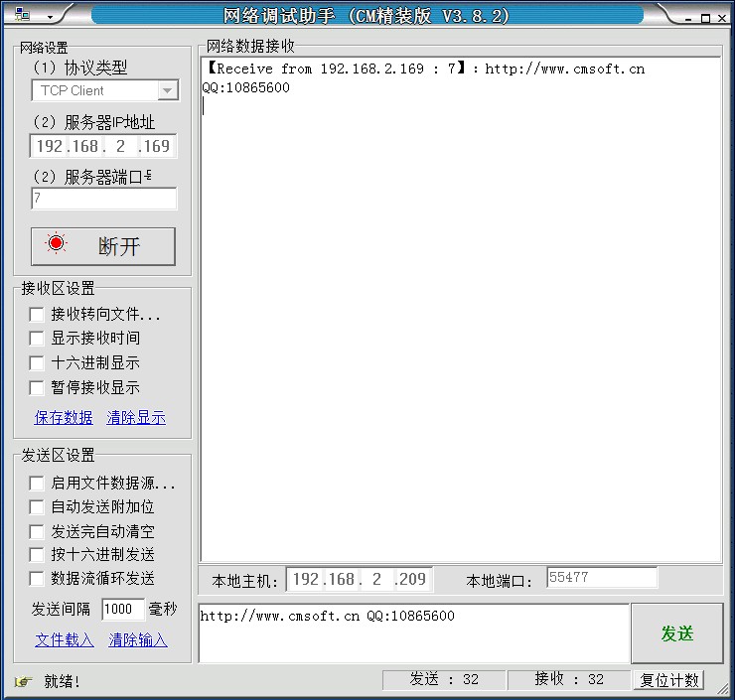Image resolution: width=735 pixels, height=700 pixels.
Task: Click the 断开 disconnect button
Action: point(103,246)
